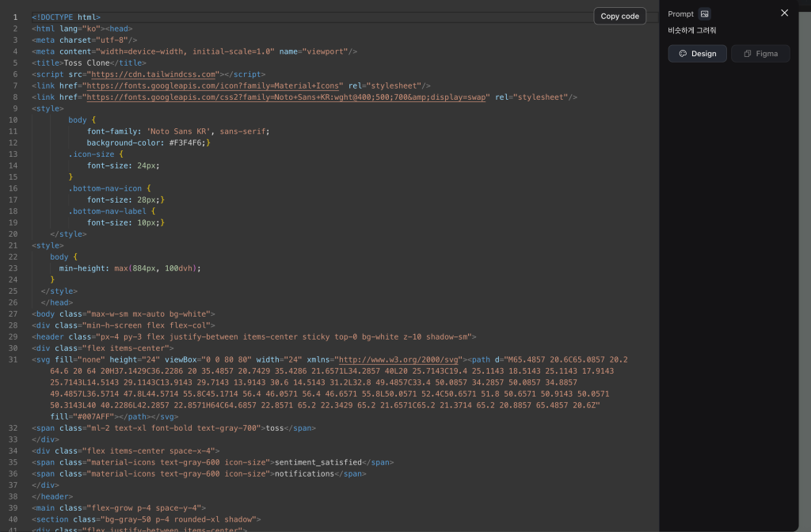
Task: Select line number 31 in the gutter
Action: (15, 359)
